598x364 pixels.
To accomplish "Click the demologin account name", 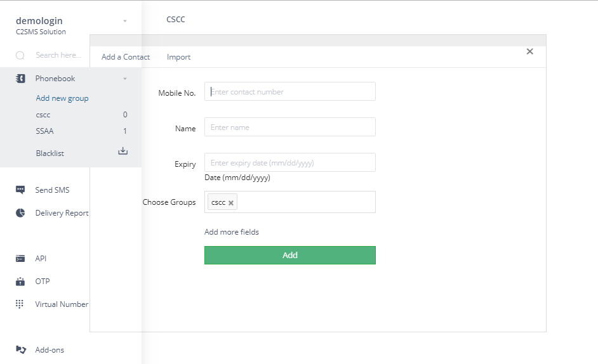I will 39,20.
